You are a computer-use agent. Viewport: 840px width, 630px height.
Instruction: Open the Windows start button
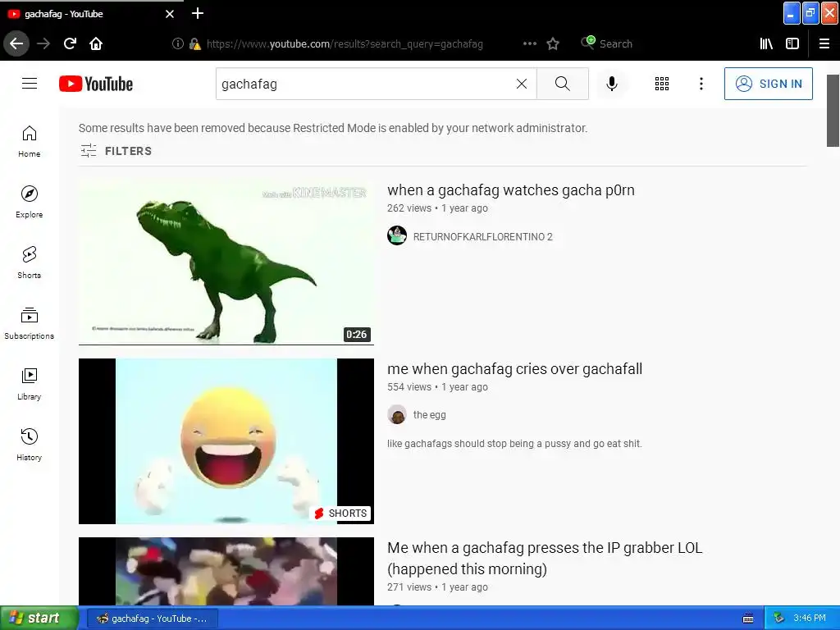point(39,618)
